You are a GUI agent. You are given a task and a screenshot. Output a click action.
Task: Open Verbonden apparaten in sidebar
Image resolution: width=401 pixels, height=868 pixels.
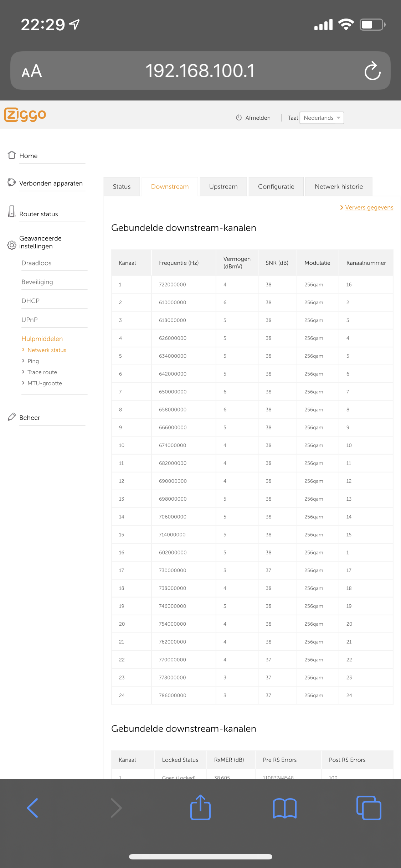pyautogui.click(x=51, y=184)
